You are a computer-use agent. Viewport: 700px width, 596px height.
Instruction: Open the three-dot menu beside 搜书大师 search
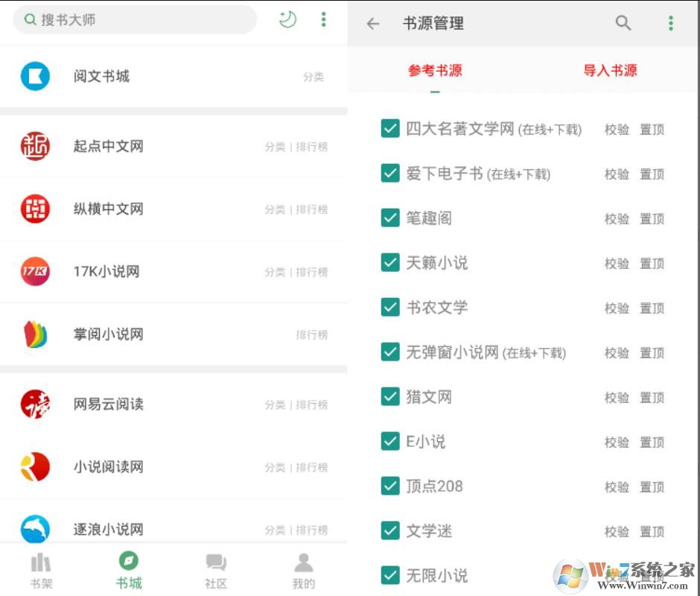click(324, 20)
